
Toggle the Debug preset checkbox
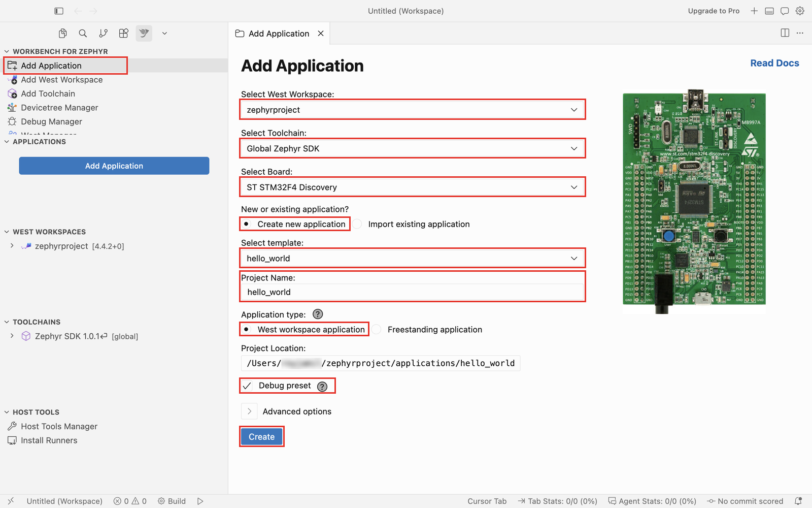(x=247, y=386)
